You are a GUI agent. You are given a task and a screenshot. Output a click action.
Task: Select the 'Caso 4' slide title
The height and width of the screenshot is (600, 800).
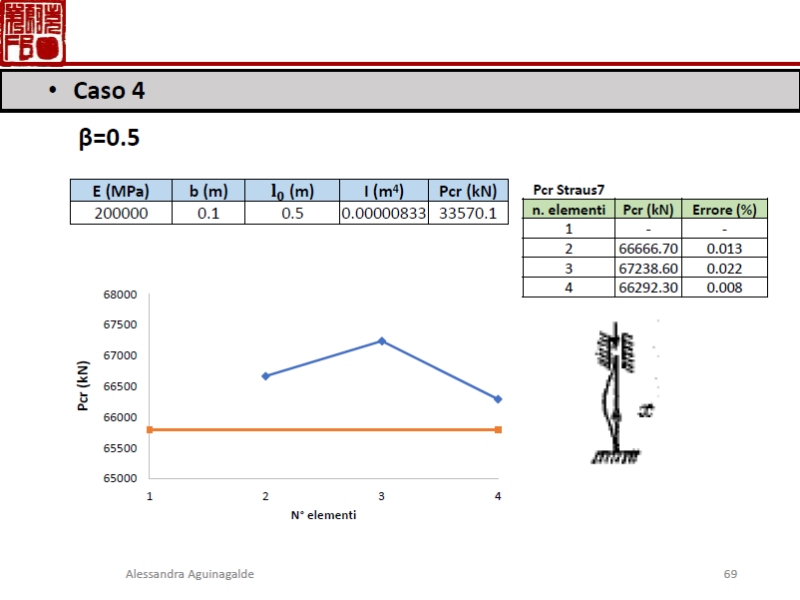pos(109,91)
